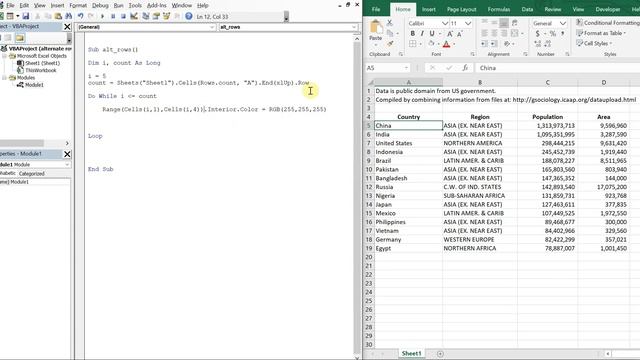Stop the macro with the Reset icon
This screenshot has height=360, width=640.
[123, 16]
